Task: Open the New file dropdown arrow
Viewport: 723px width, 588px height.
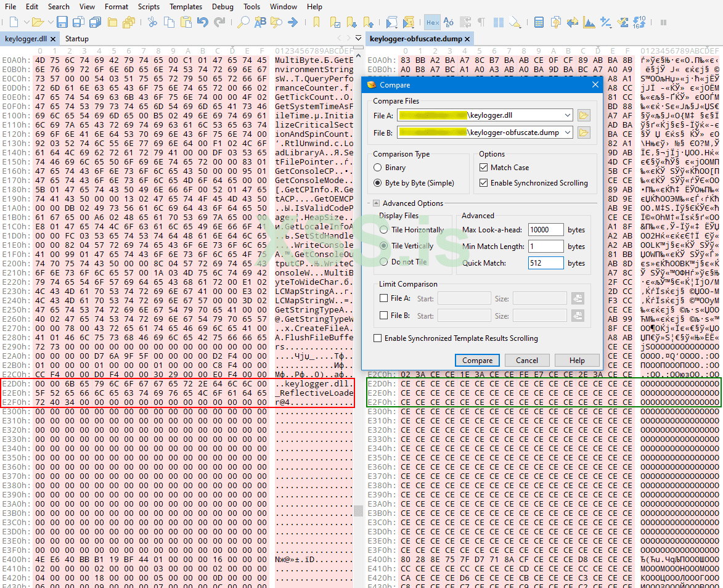Action: pyautogui.click(x=27, y=22)
